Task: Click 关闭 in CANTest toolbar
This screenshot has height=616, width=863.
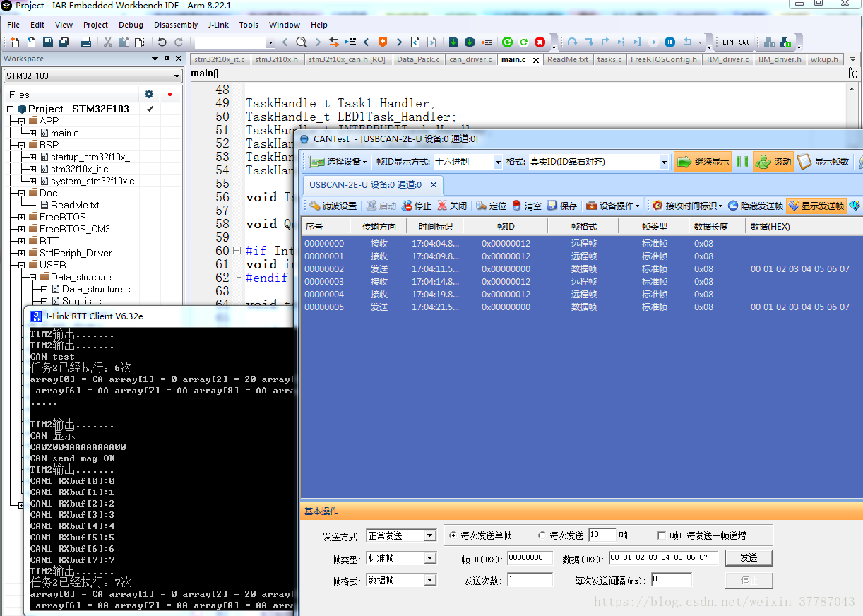Action: pos(452,206)
